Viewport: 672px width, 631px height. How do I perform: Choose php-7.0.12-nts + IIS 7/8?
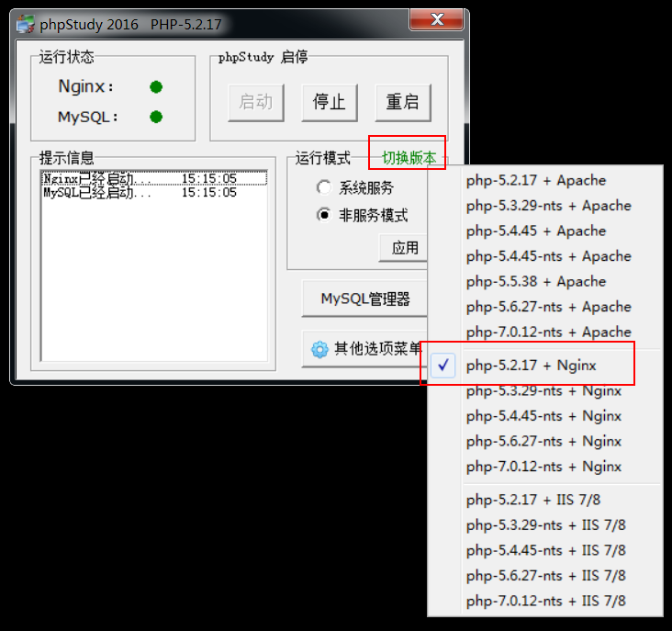point(545,601)
